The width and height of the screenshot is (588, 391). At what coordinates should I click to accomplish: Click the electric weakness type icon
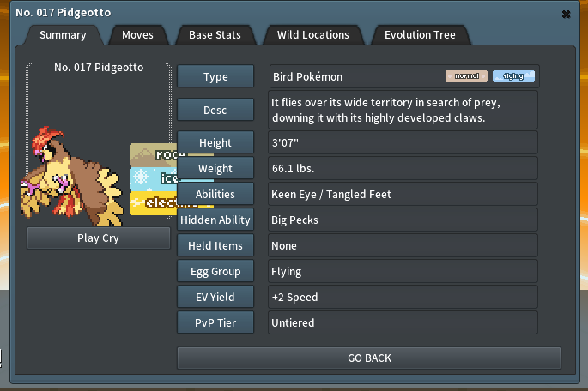point(154,203)
